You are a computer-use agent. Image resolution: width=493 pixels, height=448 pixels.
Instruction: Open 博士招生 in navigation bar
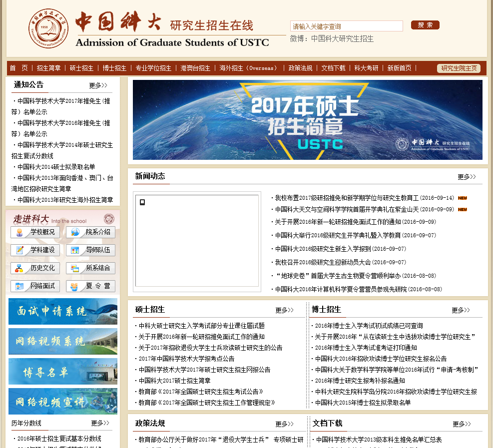tap(114, 68)
